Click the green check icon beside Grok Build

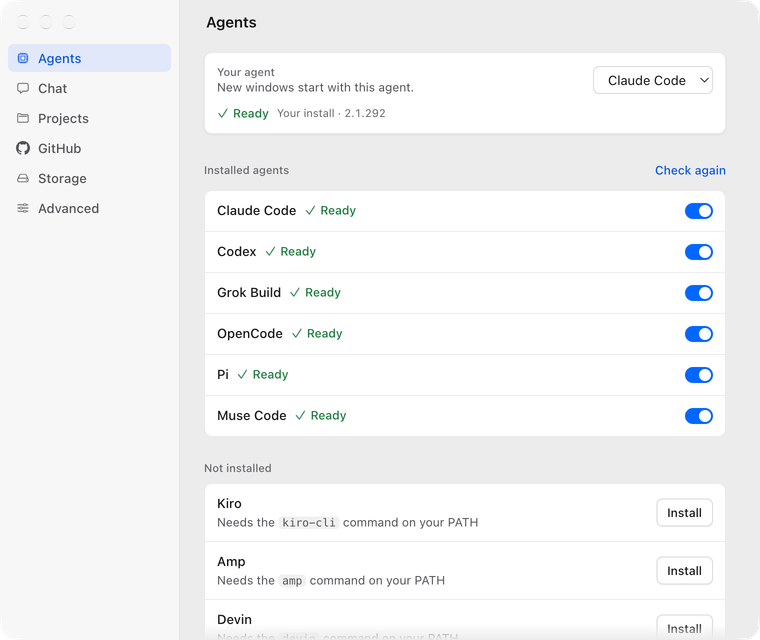pos(295,292)
